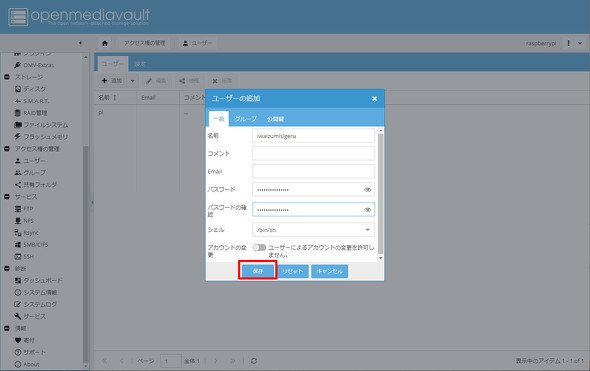Click the dialog's vertical scrollbar
Image resolution: width=590 pixels, height=371 pixels.
coord(380,194)
